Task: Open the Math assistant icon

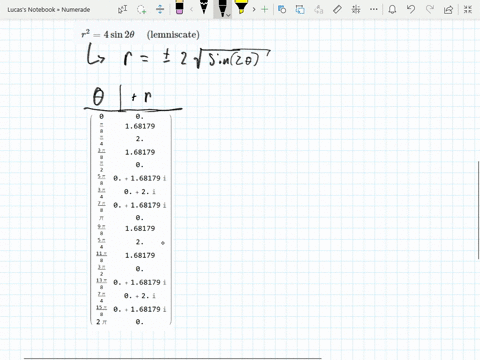Action: [x=356, y=9]
